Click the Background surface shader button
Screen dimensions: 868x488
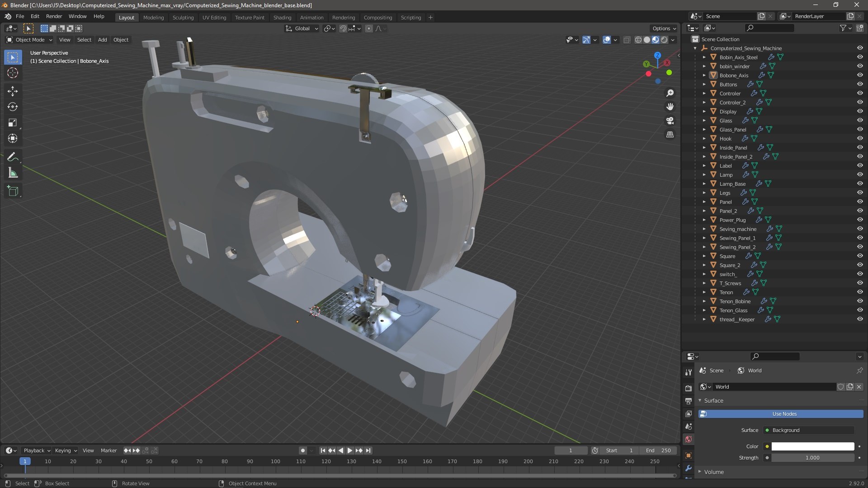point(809,430)
